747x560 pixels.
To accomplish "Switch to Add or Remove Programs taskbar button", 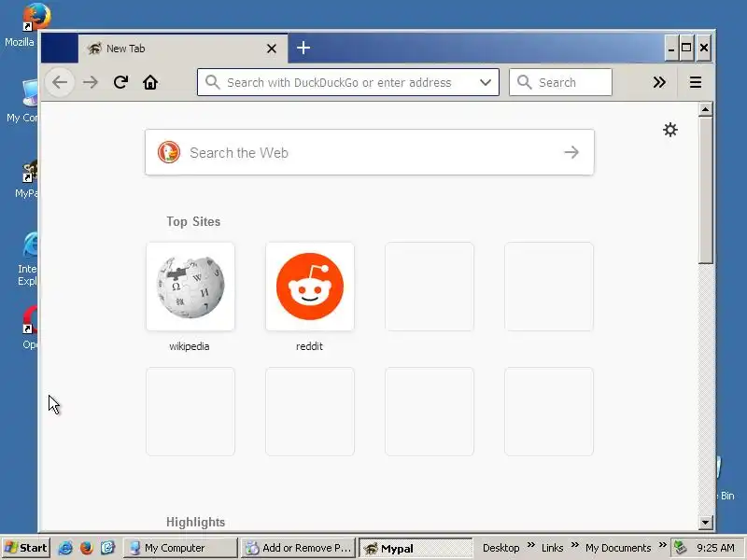I will pyautogui.click(x=298, y=548).
